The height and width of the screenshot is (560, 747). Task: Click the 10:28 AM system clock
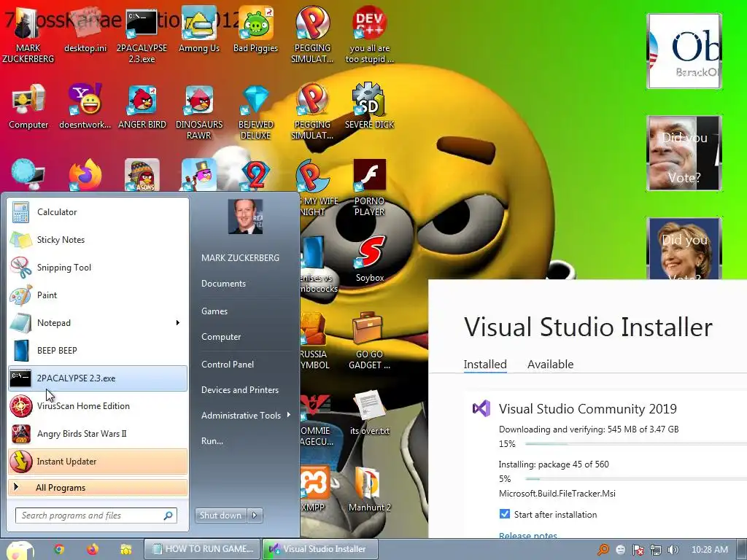(709, 550)
